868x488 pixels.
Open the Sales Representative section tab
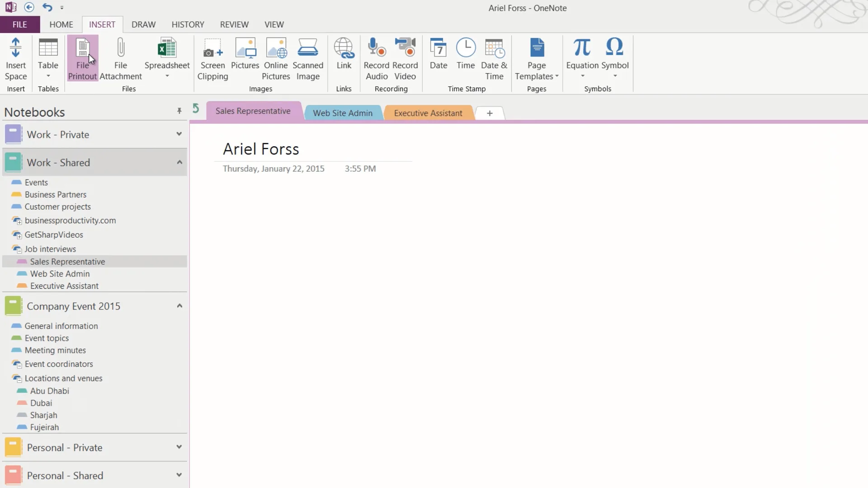pos(253,111)
